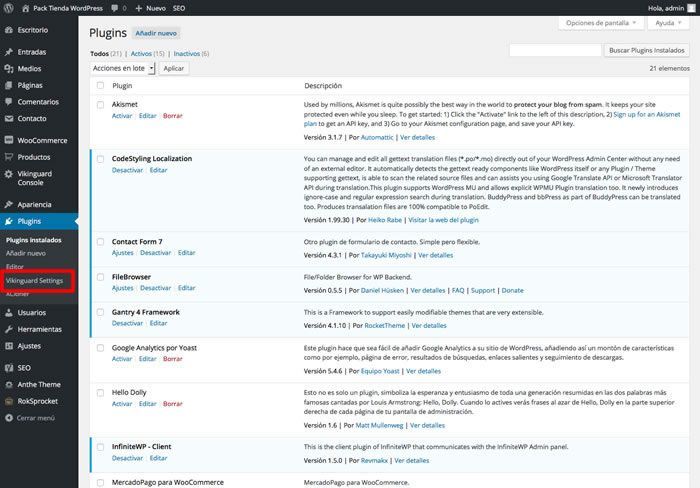Screen dimensions: 700x488
Task: Check the CodeStyling Localization checkbox
Action: point(100,159)
